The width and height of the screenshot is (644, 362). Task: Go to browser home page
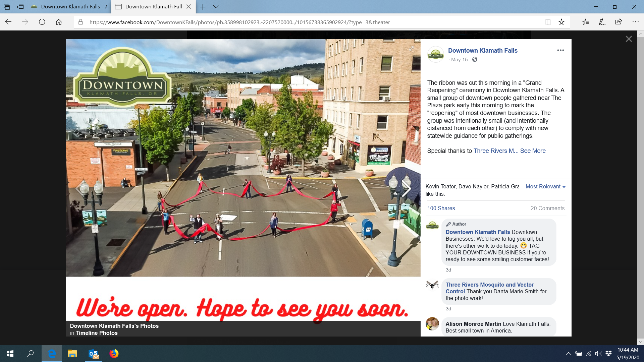[x=59, y=22]
